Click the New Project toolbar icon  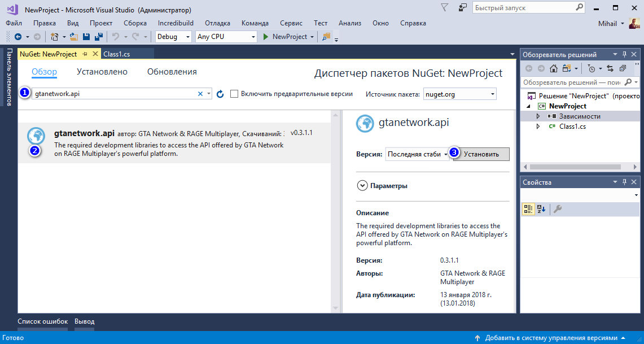click(x=54, y=37)
